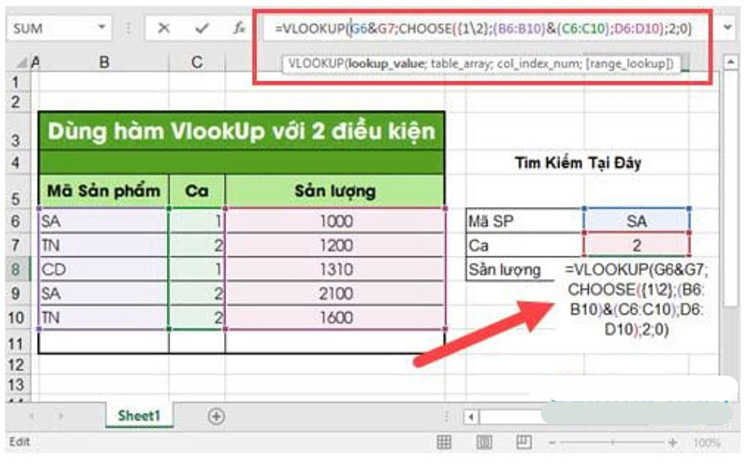Screen dimensions: 750x464
Task: Select TN cell in row 10
Action: point(104,318)
